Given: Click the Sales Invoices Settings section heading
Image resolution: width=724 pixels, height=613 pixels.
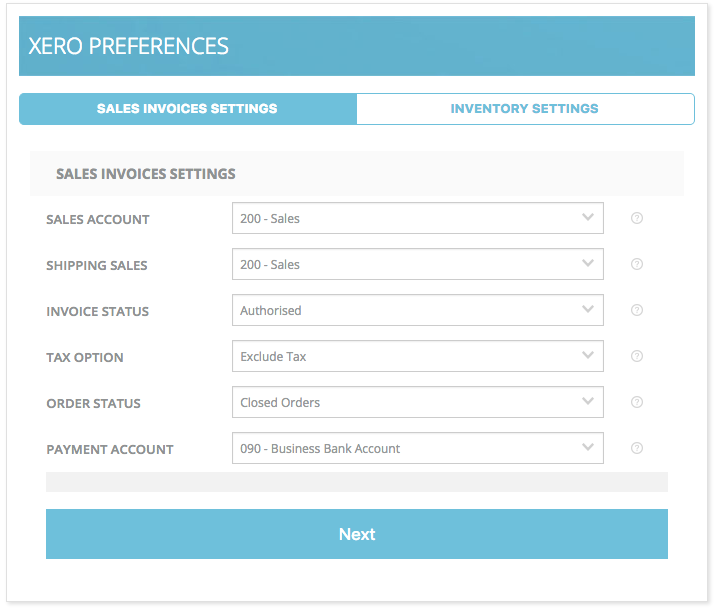Looking at the screenshot, I should click(x=145, y=174).
